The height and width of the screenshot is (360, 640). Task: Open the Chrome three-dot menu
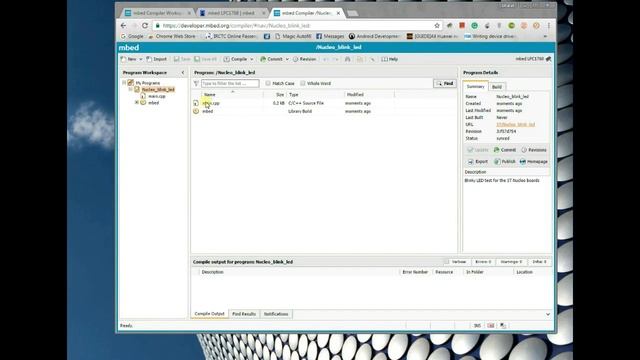549,25
